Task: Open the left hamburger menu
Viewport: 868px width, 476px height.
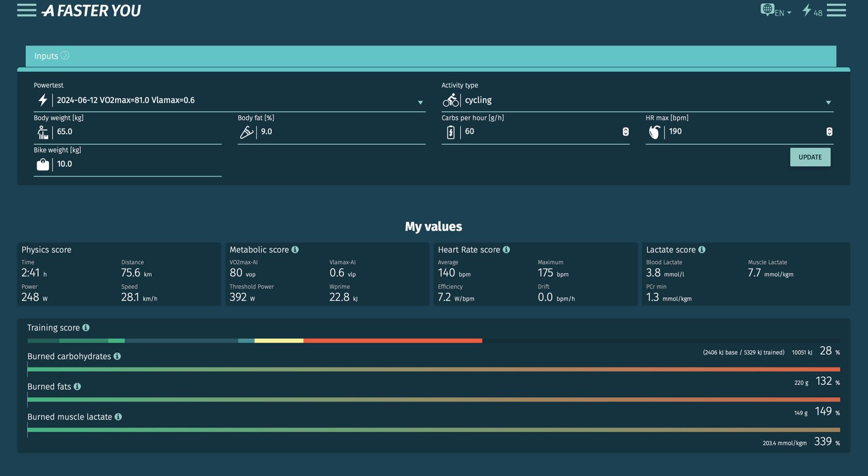Action: [x=27, y=10]
